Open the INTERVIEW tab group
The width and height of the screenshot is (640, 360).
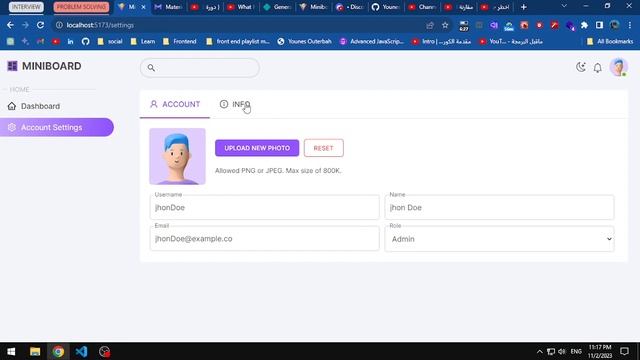pyautogui.click(x=26, y=7)
